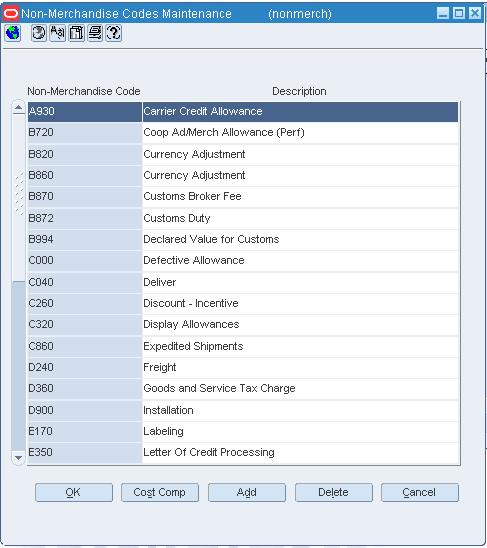
Task: Select code B820
Action: pos(85,154)
